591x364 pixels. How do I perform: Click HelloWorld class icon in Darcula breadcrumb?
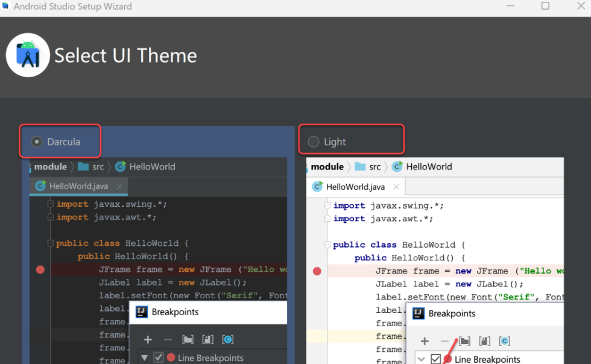121,166
